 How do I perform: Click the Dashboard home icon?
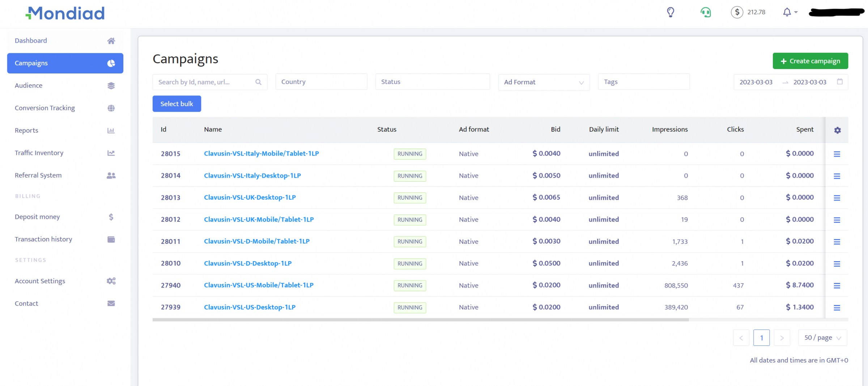click(x=111, y=41)
